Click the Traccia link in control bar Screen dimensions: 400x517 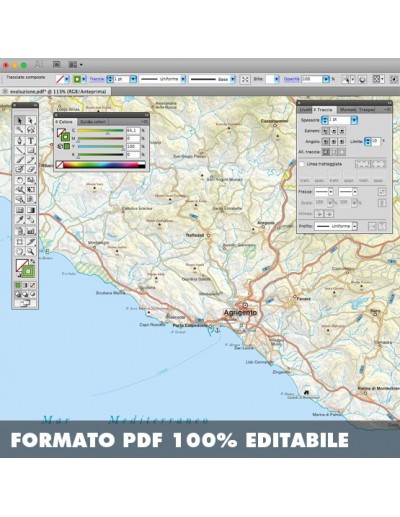pos(97,79)
